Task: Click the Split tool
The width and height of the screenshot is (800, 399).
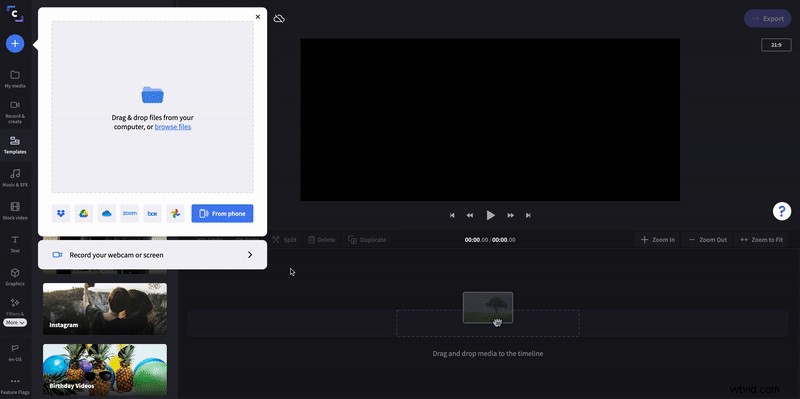Action: [x=284, y=239]
